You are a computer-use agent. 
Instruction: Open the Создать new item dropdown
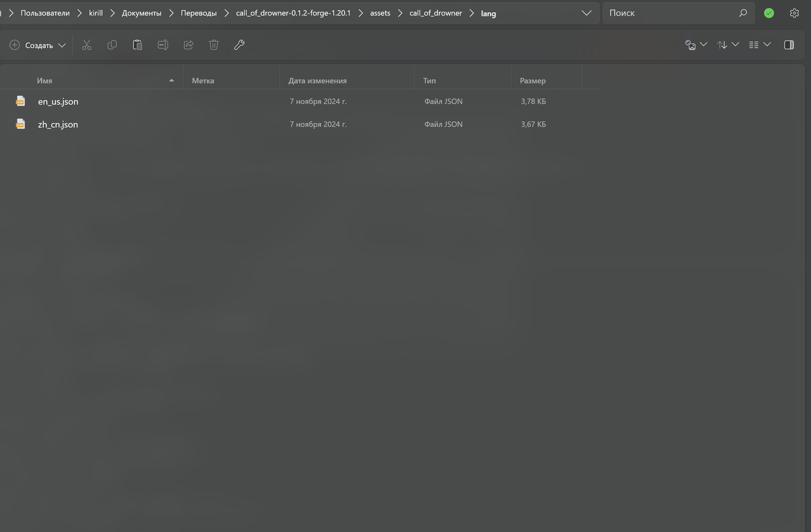pyautogui.click(x=38, y=45)
